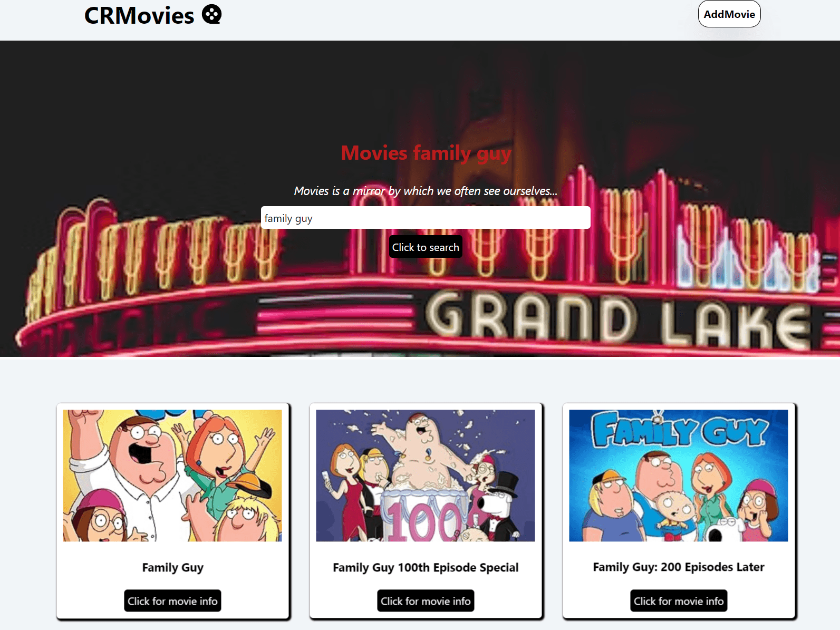Click the 'Movies is a mirror' quote text

coord(426,191)
